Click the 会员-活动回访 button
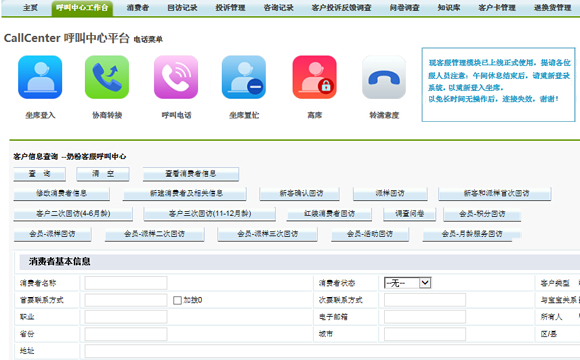 click(370, 234)
